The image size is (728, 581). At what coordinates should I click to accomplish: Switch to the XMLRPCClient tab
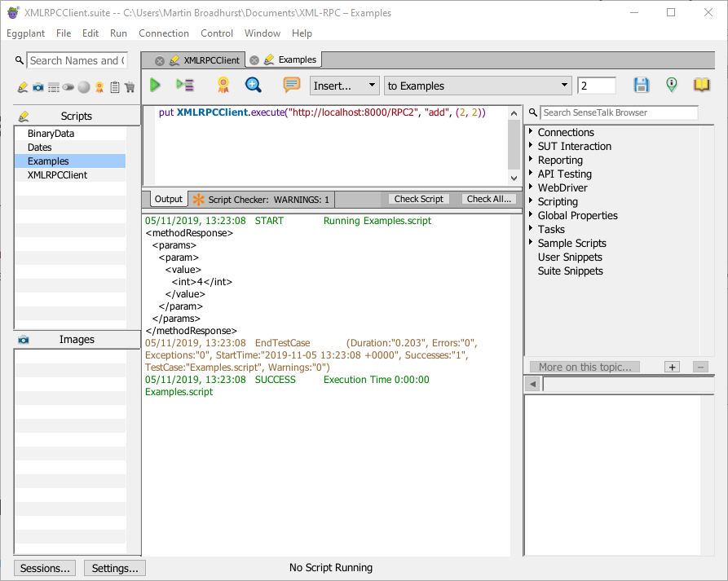210,60
